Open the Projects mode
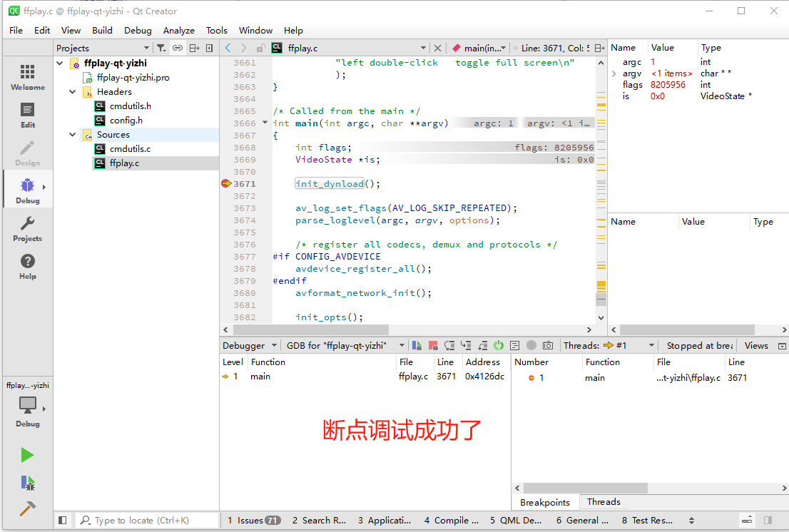Image resolution: width=789 pixels, height=532 pixels. click(x=28, y=228)
